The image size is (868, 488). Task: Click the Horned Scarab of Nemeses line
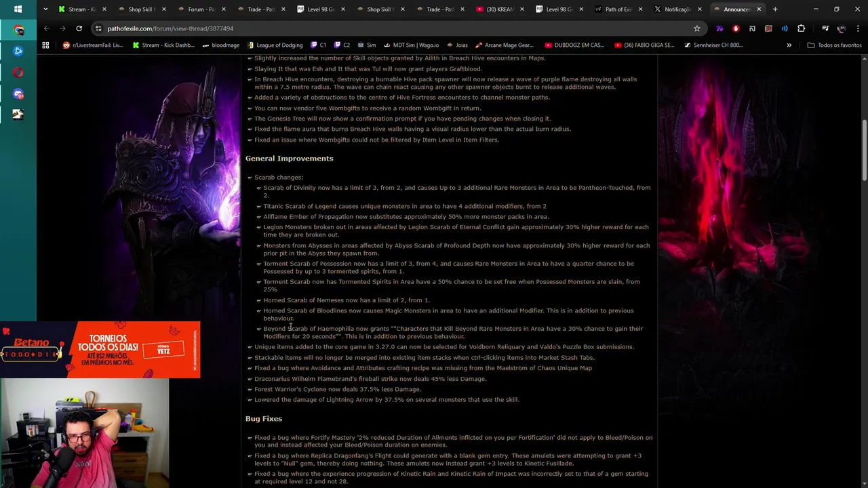(x=347, y=300)
